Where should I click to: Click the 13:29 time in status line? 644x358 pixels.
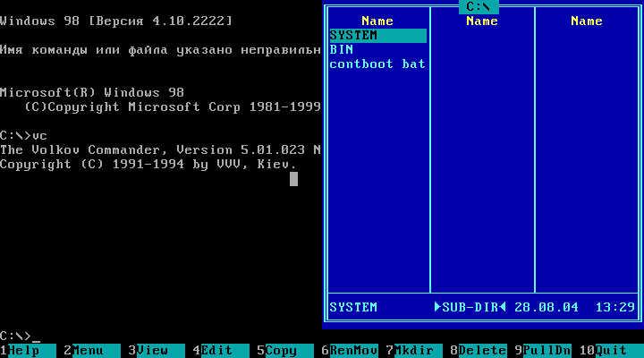[614, 308]
